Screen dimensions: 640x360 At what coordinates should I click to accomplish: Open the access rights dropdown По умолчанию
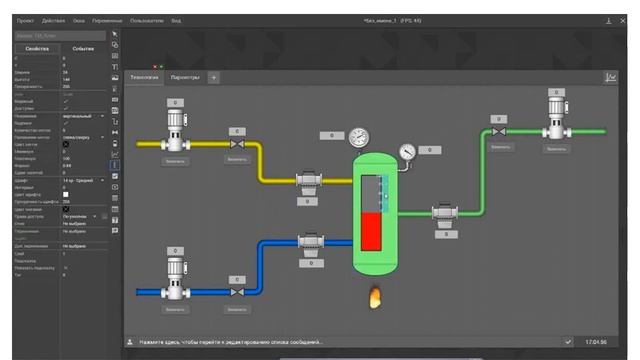click(x=80, y=216)
